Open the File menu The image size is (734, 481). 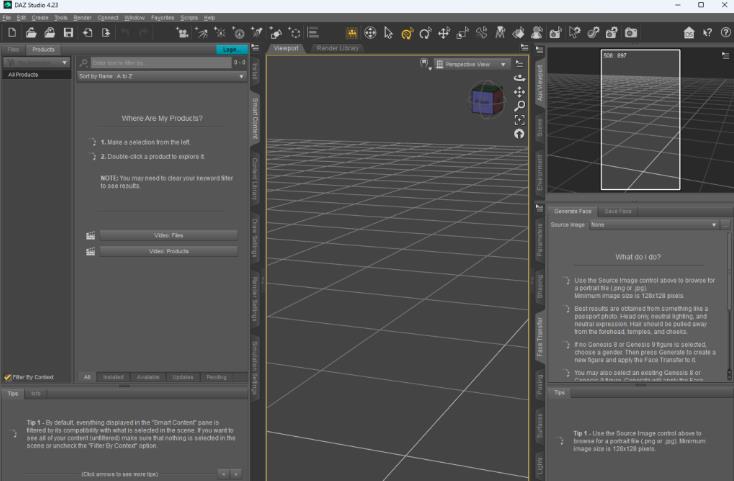(7, 18)
